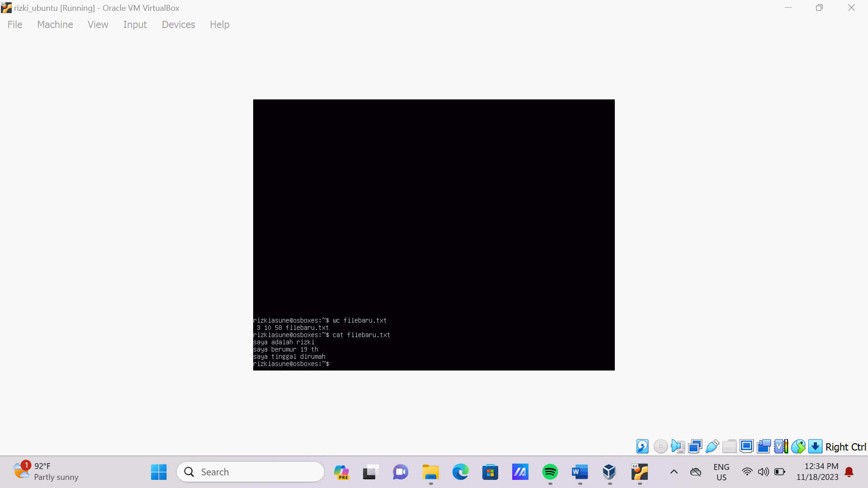Open File Explorer from the taskbar
Image resolution: width=868 pixels, height=488 pixels.
(x=431, y=472)
